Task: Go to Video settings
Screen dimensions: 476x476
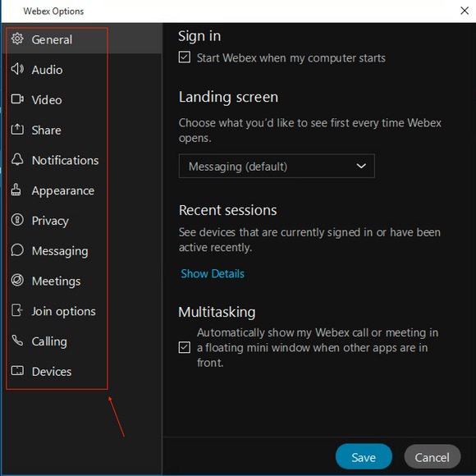Action: (47, 100)
